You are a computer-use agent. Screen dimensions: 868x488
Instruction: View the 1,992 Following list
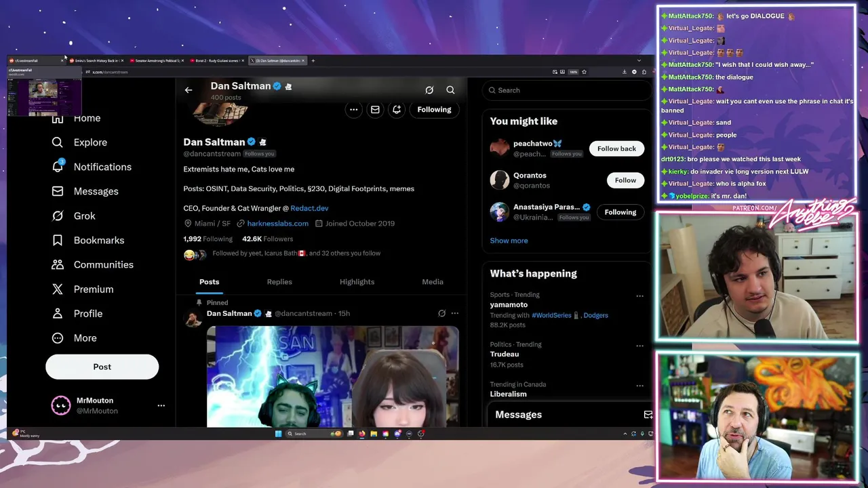[x=208, y=239]
